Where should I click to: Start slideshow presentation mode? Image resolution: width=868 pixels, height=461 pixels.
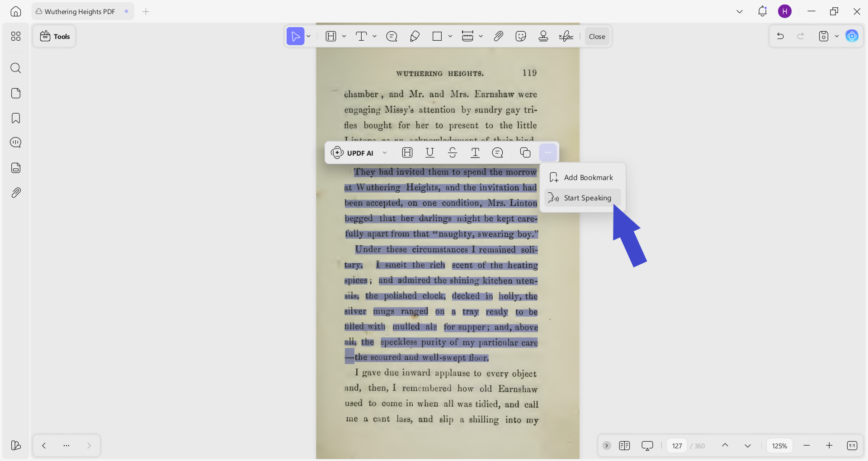click(x=647, y=446)
